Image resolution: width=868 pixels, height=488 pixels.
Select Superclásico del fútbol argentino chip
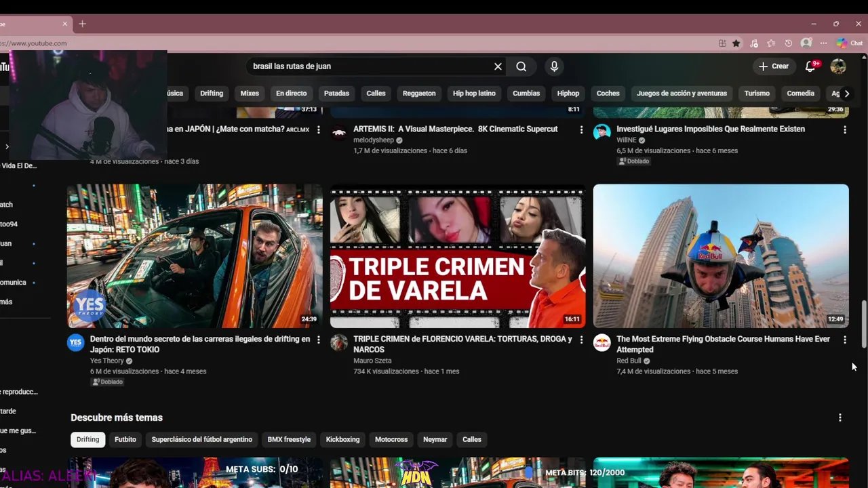[201, 439]
